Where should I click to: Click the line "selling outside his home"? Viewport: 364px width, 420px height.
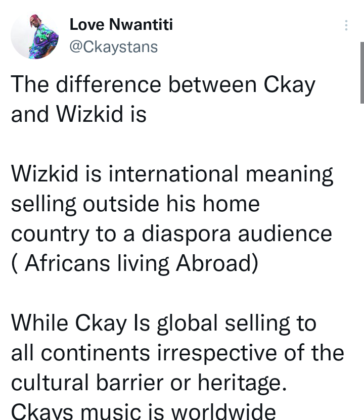pos(135,204)
